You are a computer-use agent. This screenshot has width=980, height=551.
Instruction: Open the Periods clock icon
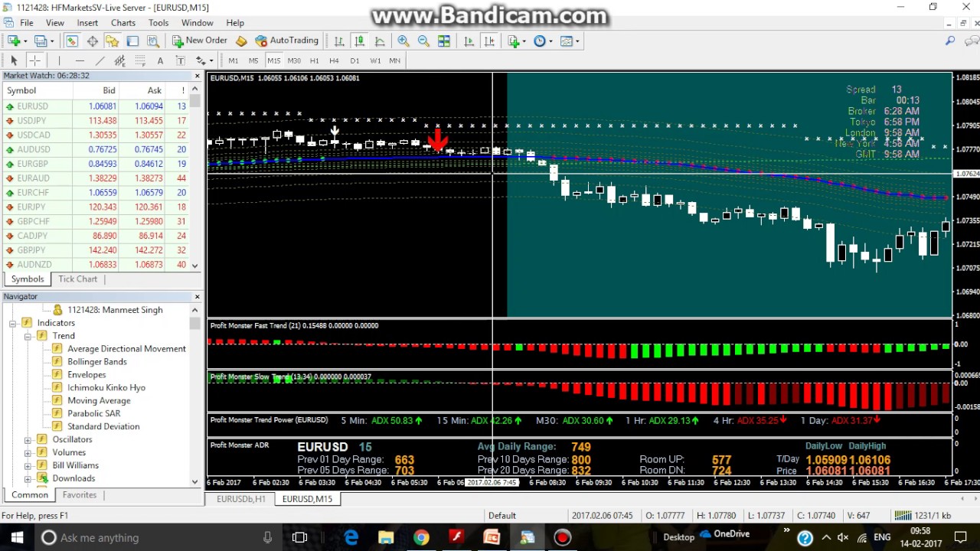[540, 41]
